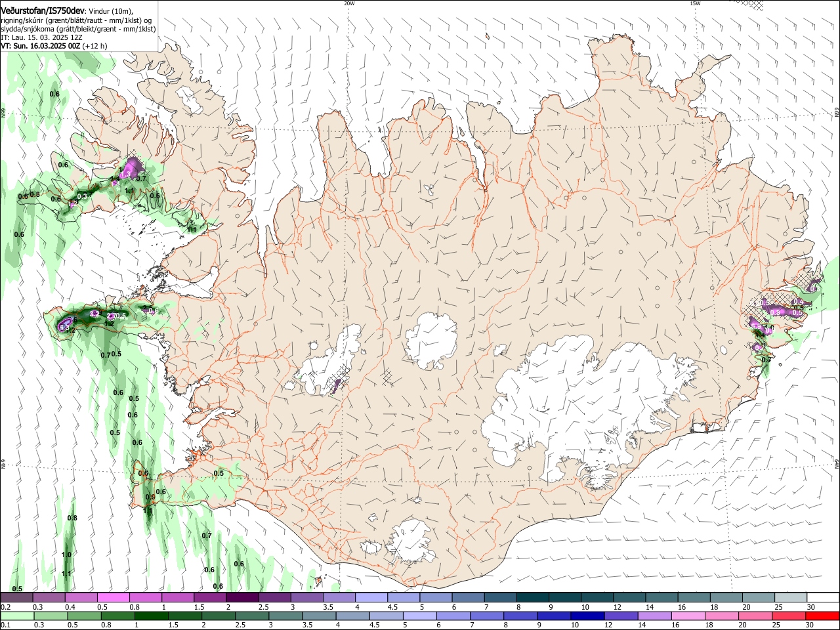The width and height of the screenshot is (840, 630).
Task: Click the '0.2' label under upper scale
Action: click(5, 607)
